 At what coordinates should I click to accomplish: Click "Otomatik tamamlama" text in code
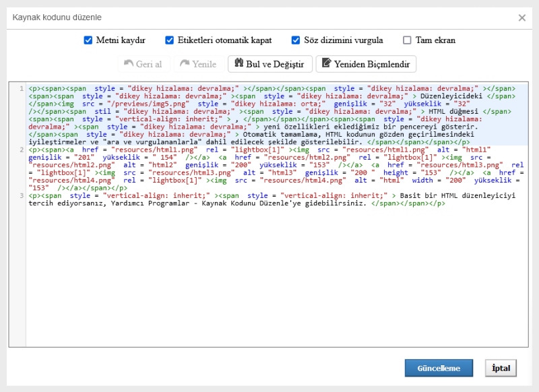click(x=280, y=134)
